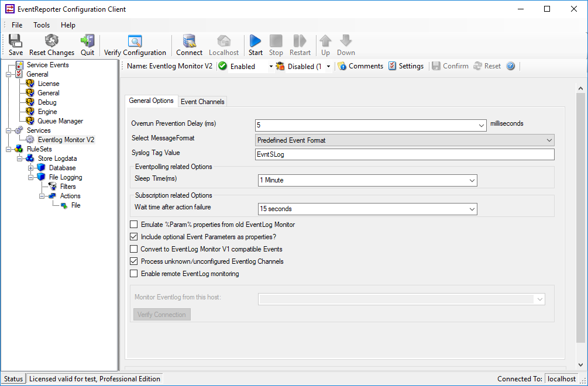Expand the Database tree node
The image size is (588, 386).
[x=31, y=168]
